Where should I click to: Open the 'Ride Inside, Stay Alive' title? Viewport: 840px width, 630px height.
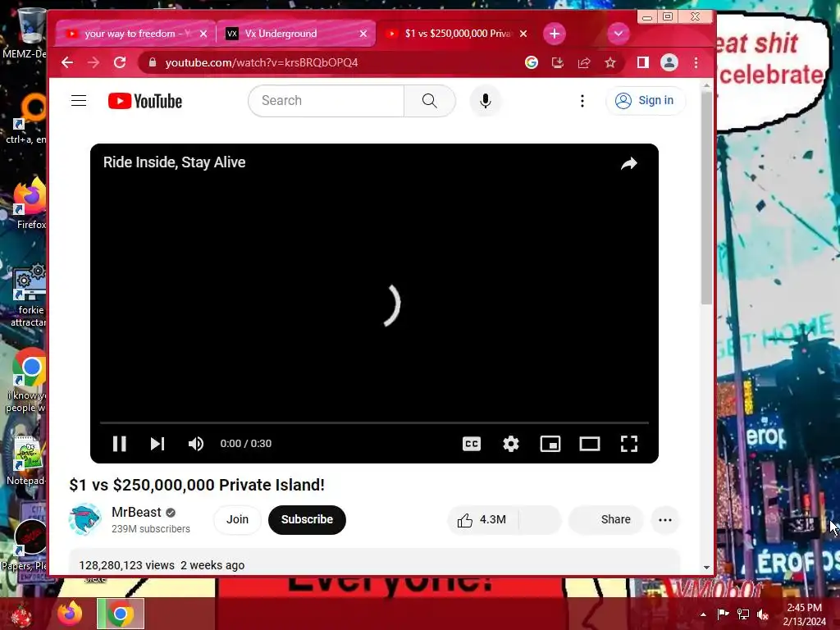point(174,162)
